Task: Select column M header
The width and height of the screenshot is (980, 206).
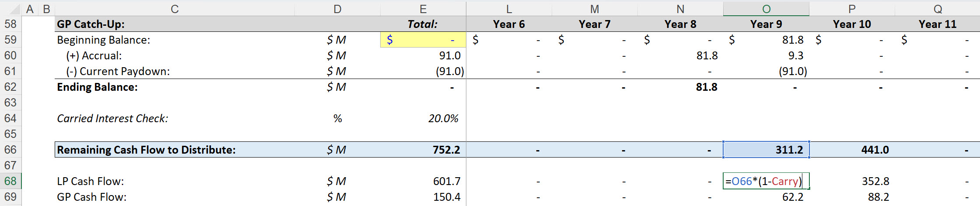Action: point(595,9)
